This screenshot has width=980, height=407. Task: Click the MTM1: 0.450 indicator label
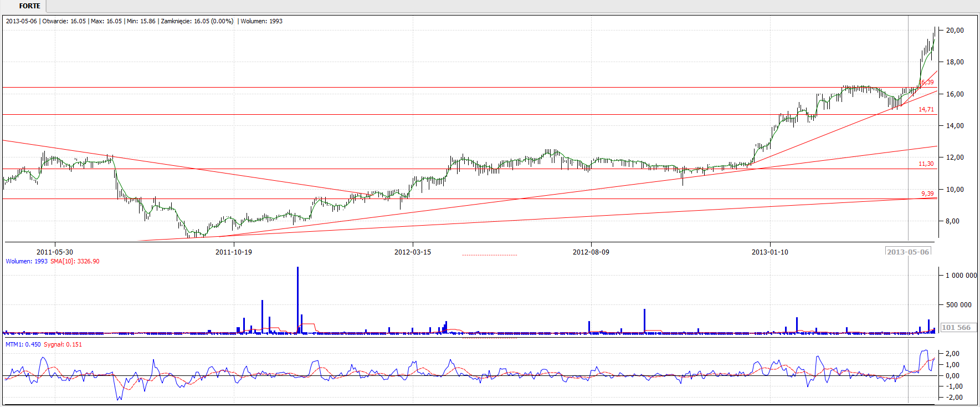[x=23, y=345]
